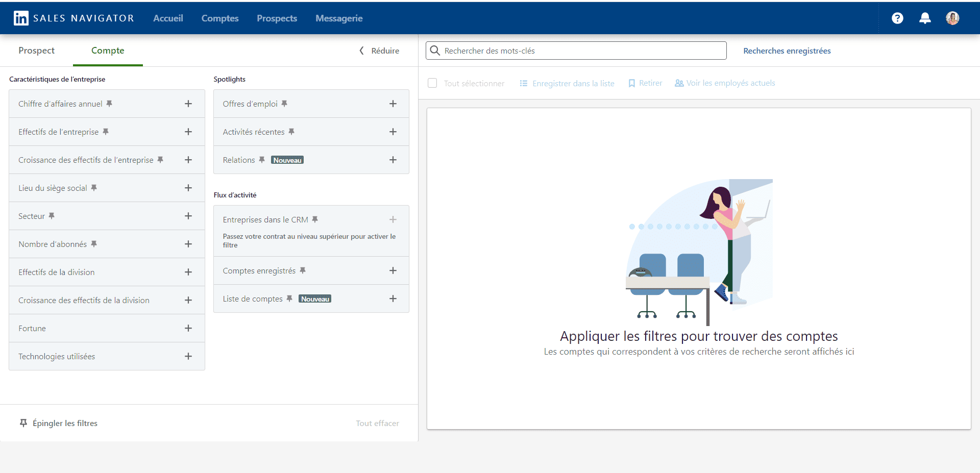Screen dimensions: 980x473
Task: Open Comptes in top navigation
Action: [x=220, y=18]
